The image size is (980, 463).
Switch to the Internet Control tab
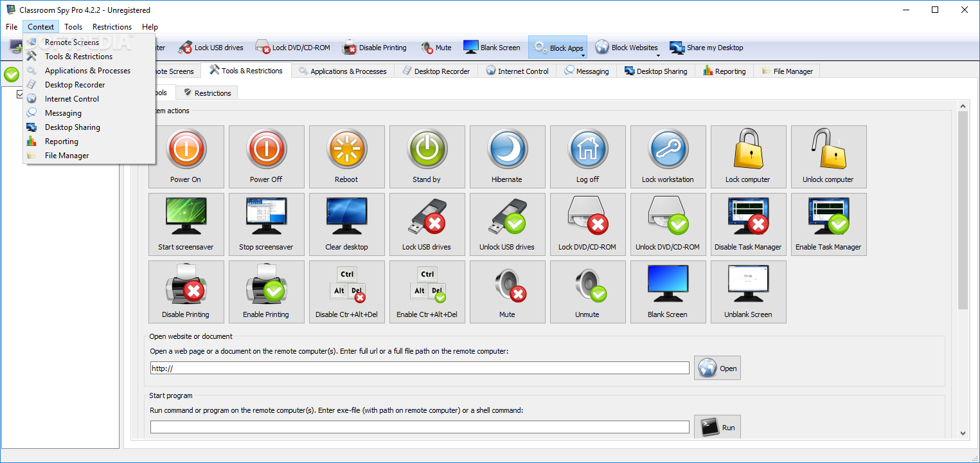coord(517,71)
